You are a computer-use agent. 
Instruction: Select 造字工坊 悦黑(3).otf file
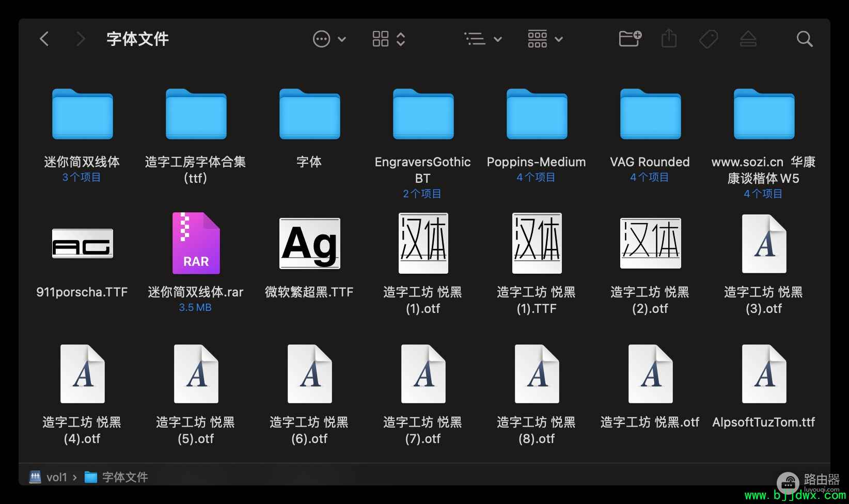point(764,243)
